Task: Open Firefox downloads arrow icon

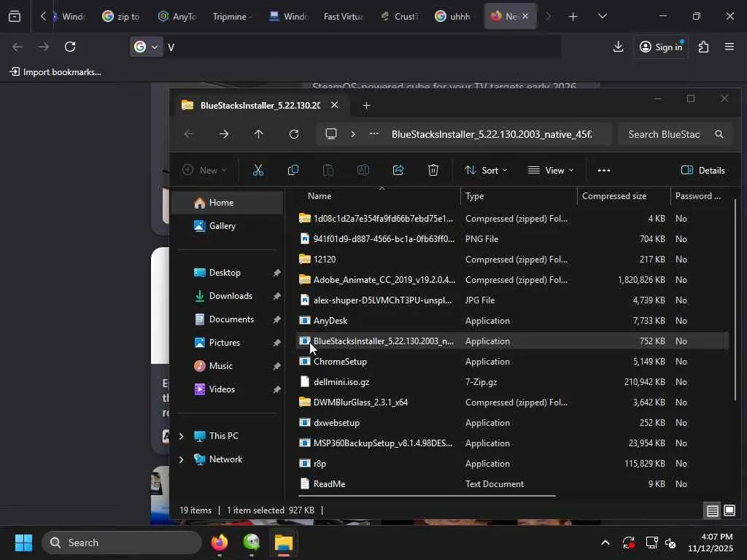Action: coord(619,47)
